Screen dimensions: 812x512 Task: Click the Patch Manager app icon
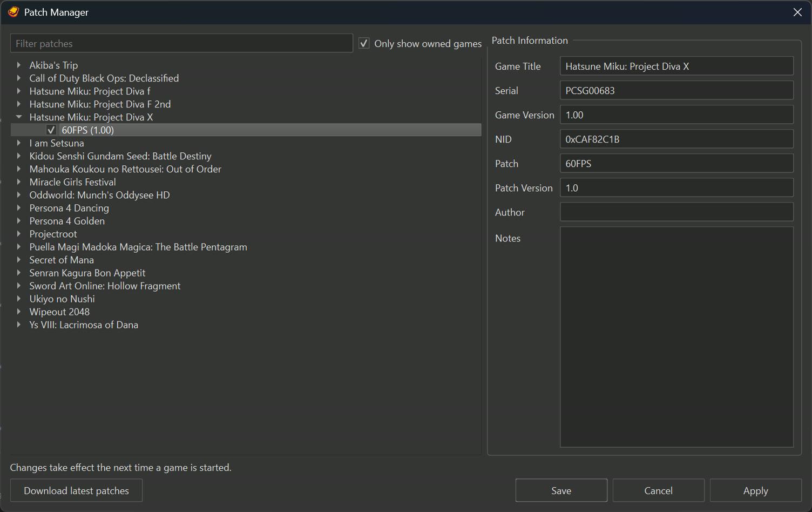pyautogui.click(x=13, y=12)
